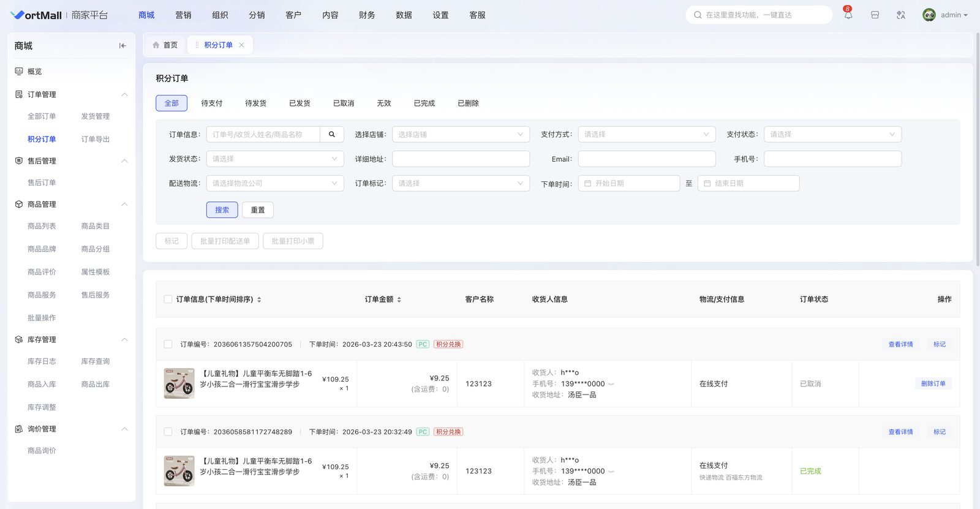980x509 pixels.
Task: Close the 积分订单 tab
Action: pyautogui.click(x=242, y=45)
